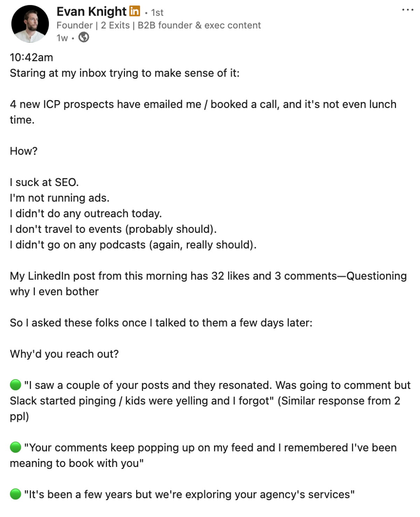
Task: Click the "I'm not running ads." line
Action: pos(59,198)
